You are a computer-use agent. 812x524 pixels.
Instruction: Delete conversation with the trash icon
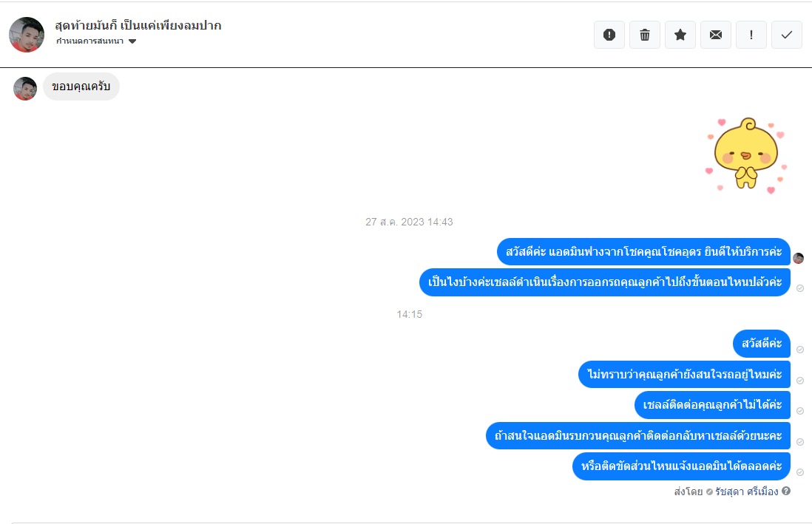pyautogui.click(x=645, y=35)
